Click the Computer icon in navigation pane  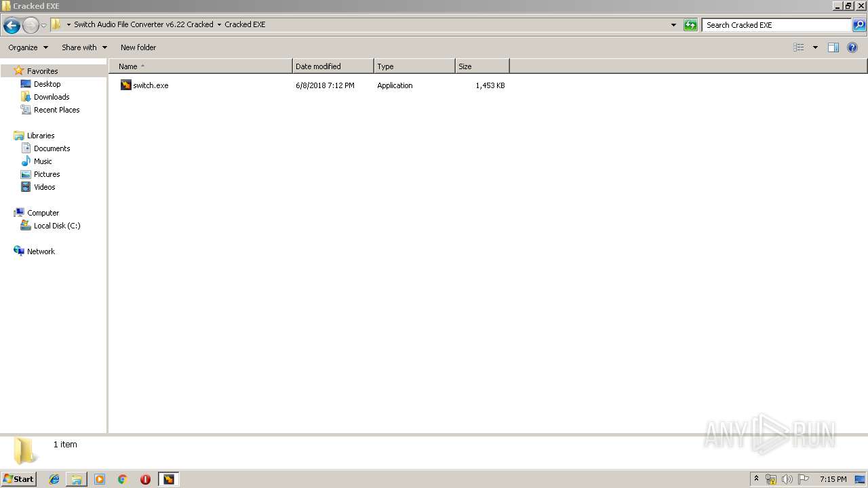(x=19, y=213)
